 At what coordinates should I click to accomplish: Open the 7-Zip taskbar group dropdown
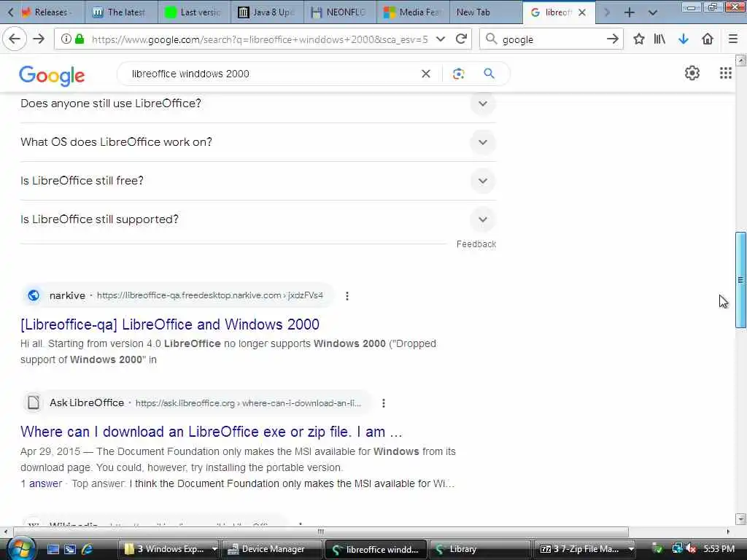[x=631, y=549]
